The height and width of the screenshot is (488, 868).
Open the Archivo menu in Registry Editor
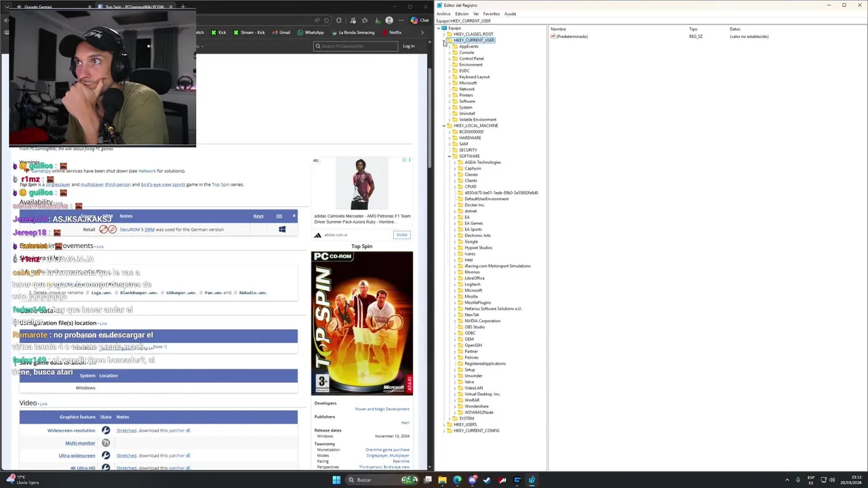coord(443,14)
